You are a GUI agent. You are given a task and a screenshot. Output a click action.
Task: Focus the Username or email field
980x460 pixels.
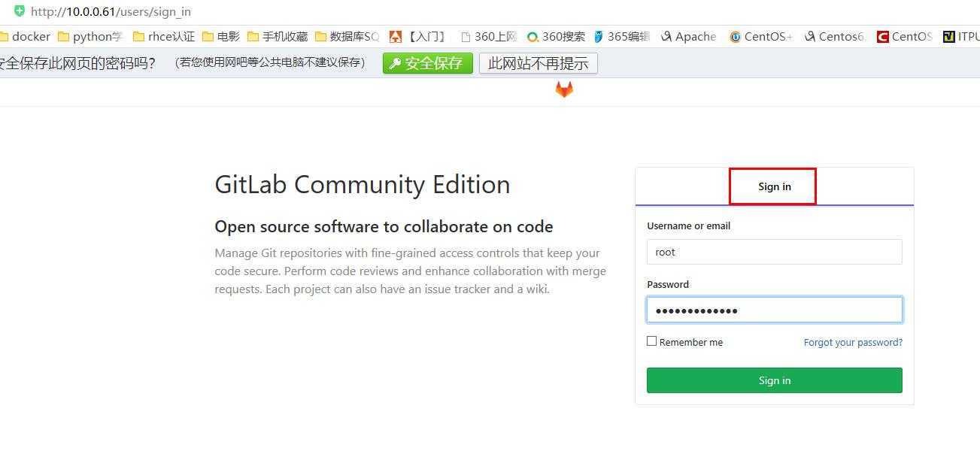(x=774, y=252)
